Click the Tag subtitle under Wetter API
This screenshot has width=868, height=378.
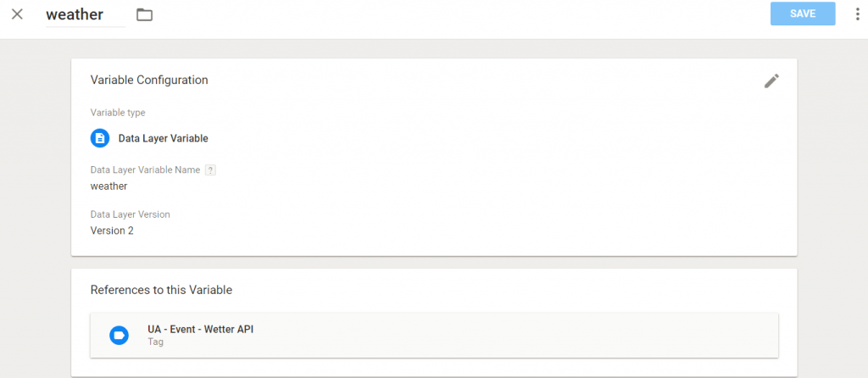155,342
